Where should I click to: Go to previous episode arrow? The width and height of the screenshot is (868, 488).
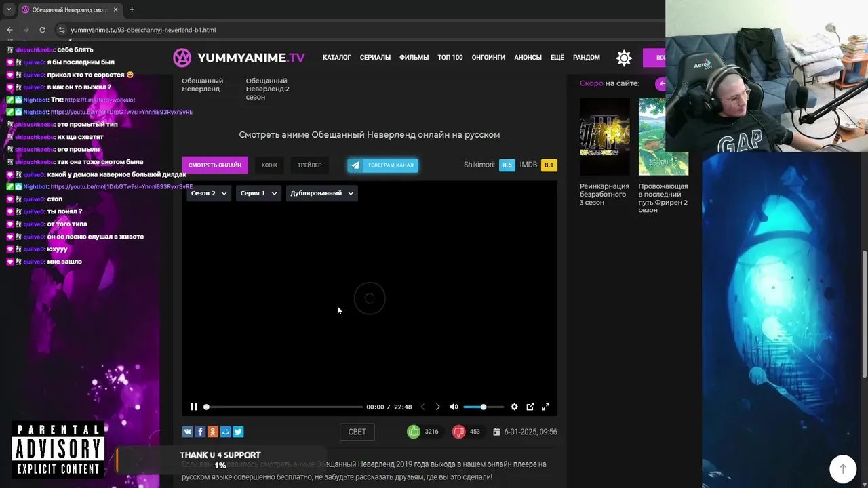click(x=422, y=407)
